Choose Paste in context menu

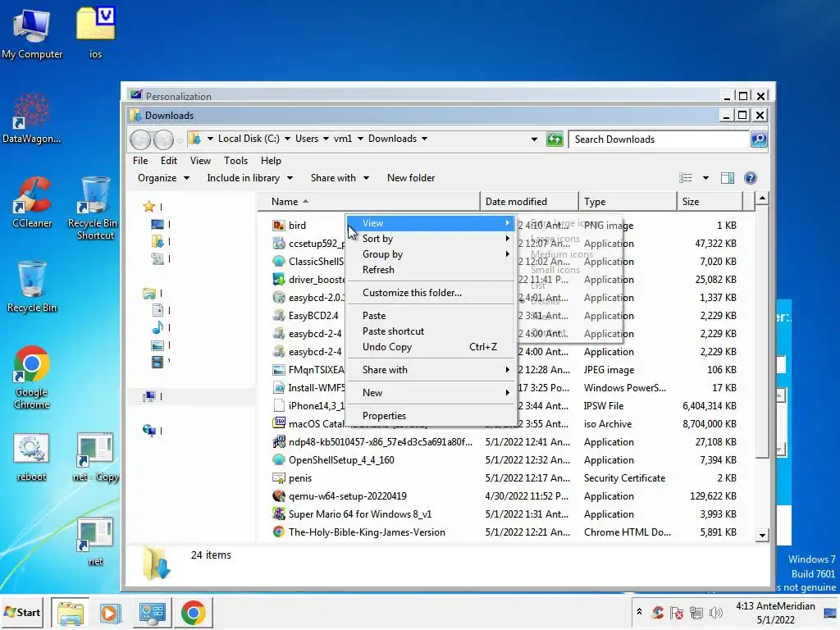pos(431,316)
